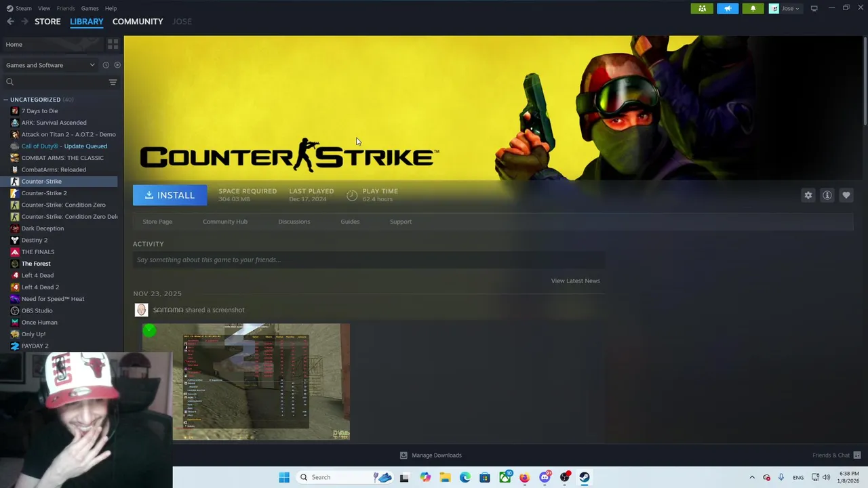This screenshot has height=488, width=868.
Task: Open the Community Hub link
Action: 225,222
